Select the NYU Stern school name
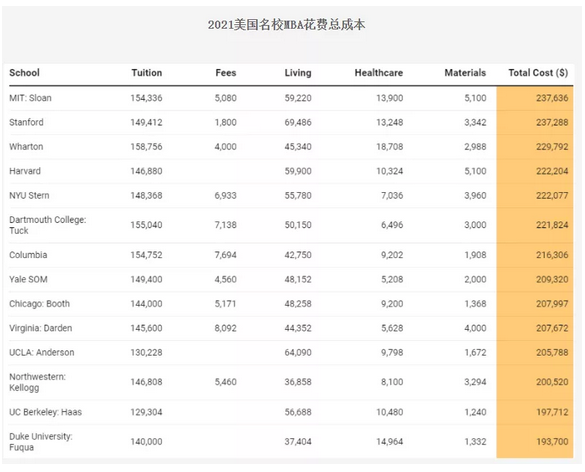 (29, 196)
